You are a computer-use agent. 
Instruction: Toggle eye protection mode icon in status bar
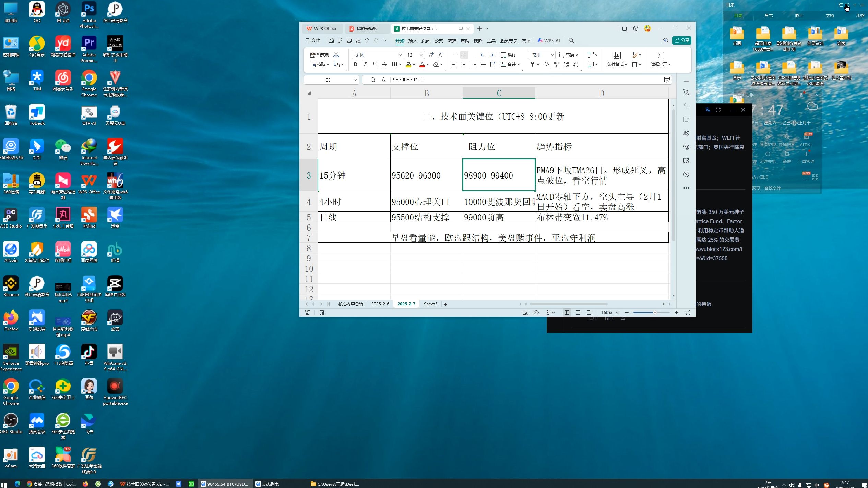click(536, 313)
